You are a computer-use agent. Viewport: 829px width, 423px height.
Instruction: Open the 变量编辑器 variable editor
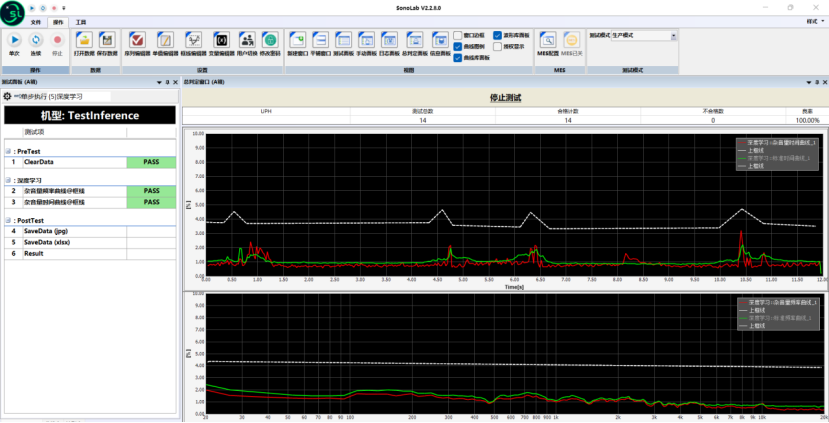[x=221, y=39]
